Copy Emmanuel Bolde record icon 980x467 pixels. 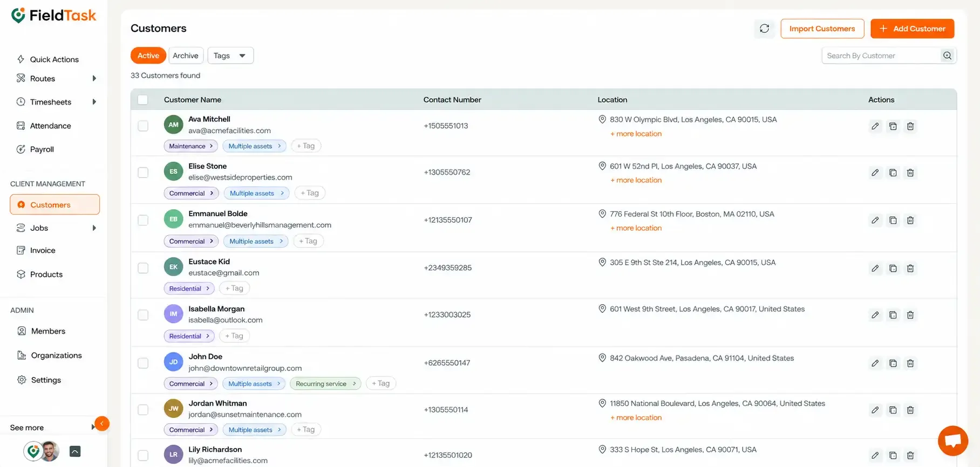point(893,220)
